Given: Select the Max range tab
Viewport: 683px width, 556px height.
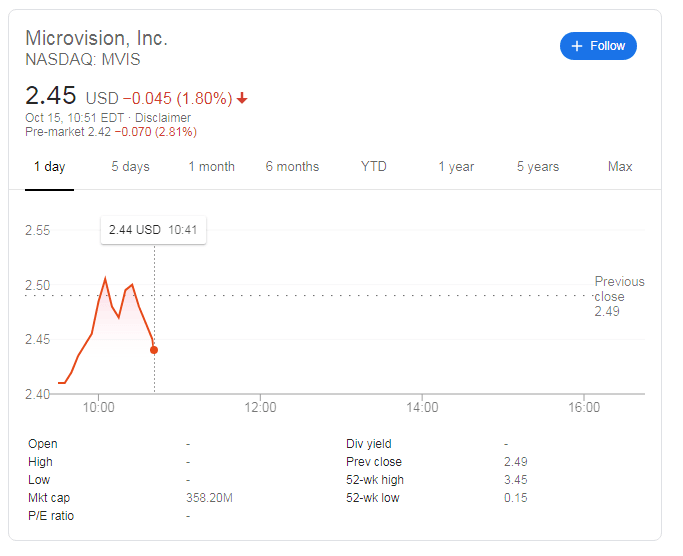Looking at the screenshot, I should (620, 167).
